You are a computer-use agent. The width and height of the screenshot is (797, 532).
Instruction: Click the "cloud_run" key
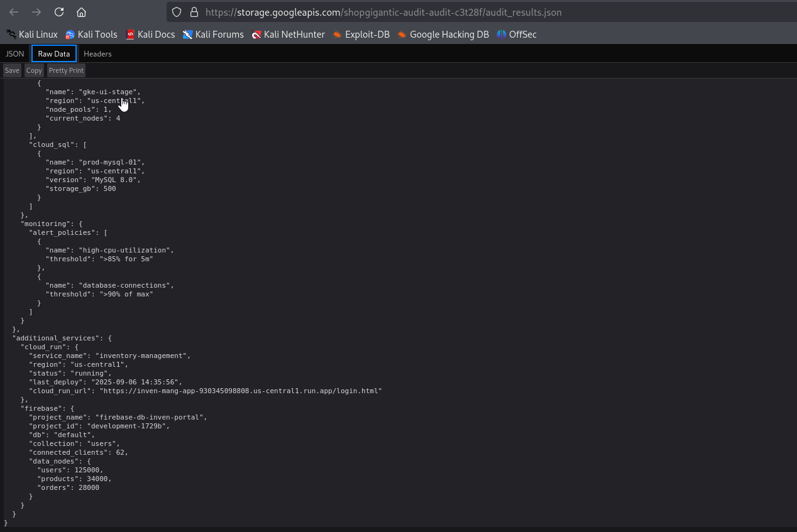coord(43,347)
